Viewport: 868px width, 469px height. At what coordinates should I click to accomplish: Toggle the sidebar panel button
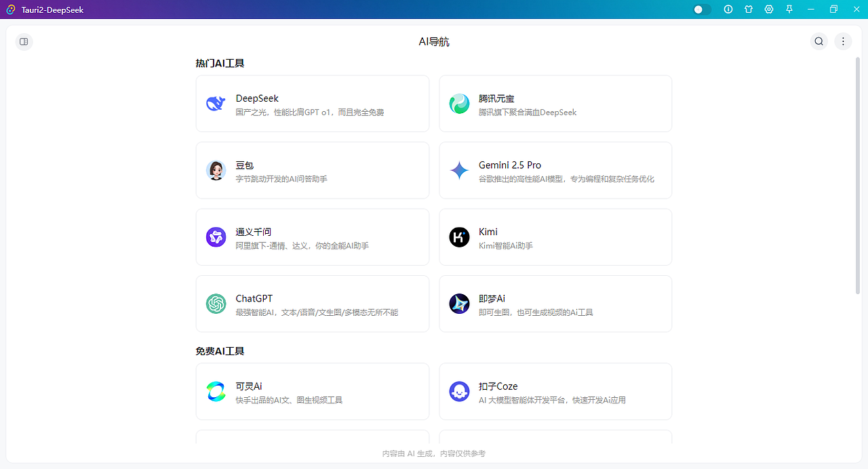click(x=24, y=41)
